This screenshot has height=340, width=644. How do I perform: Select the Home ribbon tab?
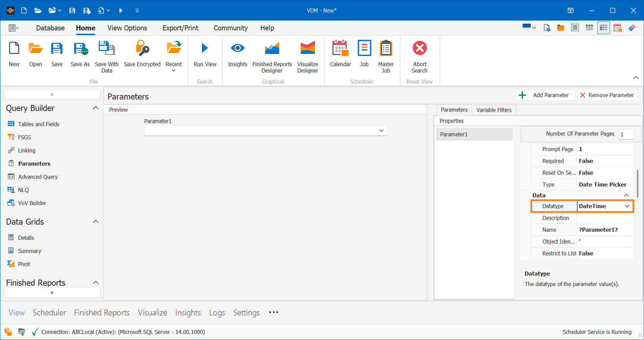pos(86,28)
